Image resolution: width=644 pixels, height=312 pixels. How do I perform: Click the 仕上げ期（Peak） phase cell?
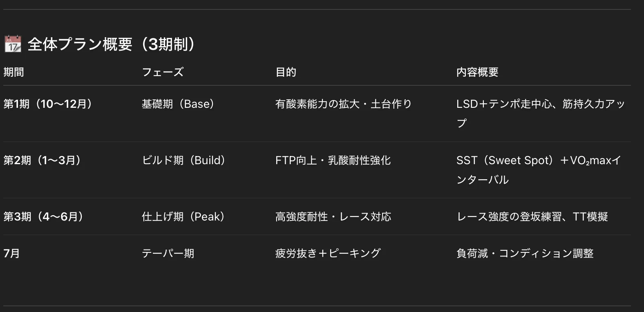point(183,217)
